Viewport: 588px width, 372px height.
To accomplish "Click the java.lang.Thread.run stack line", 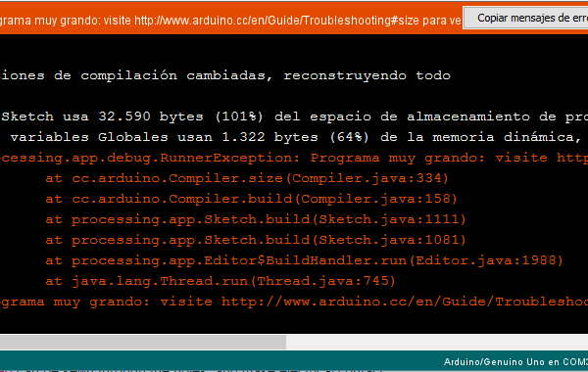I will 220,281.
